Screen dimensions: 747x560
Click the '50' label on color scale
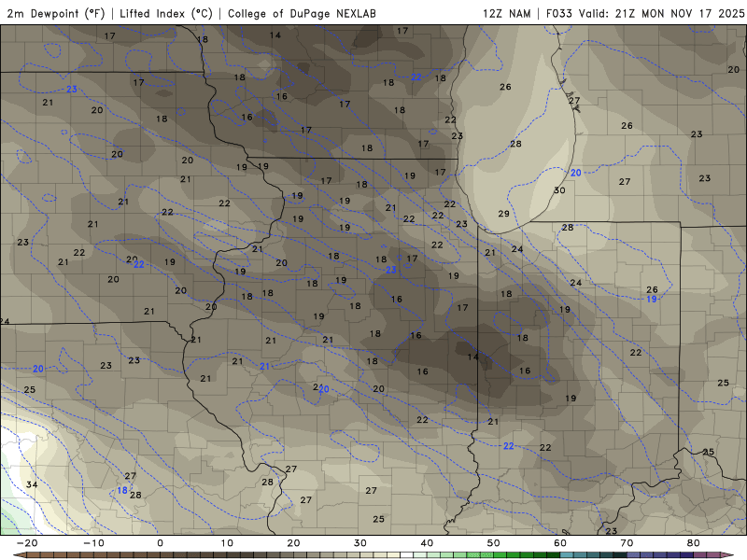[x=494, y=543]
